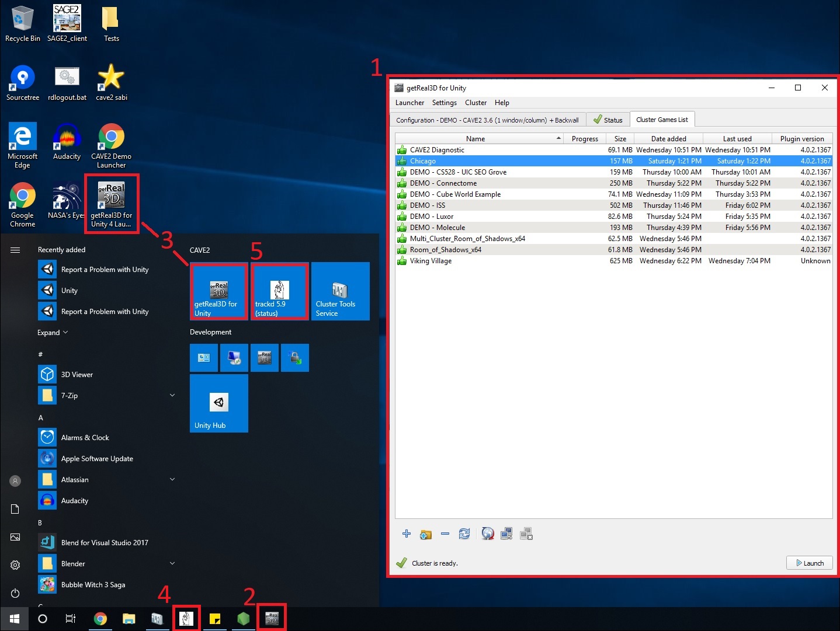Select DEMO - Connectome row
The image size is (840, 631).
click(614, 183)
